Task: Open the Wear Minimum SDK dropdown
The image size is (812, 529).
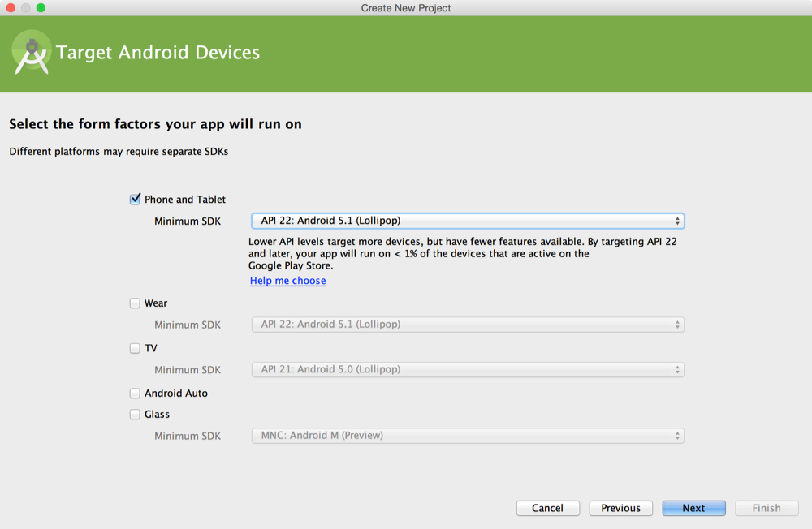Action: click(468, 325)
